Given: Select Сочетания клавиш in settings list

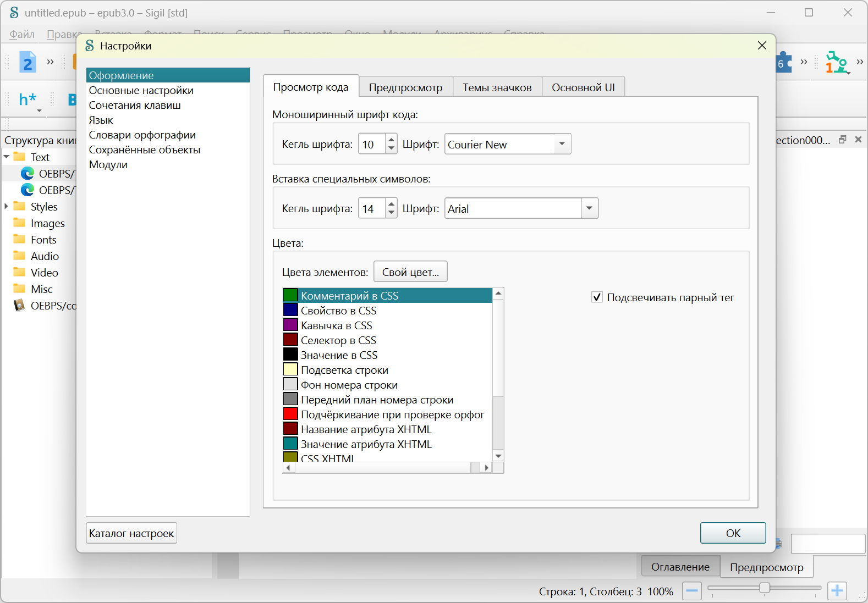Looking at the screenshot, I should click(x=135, y=105).
